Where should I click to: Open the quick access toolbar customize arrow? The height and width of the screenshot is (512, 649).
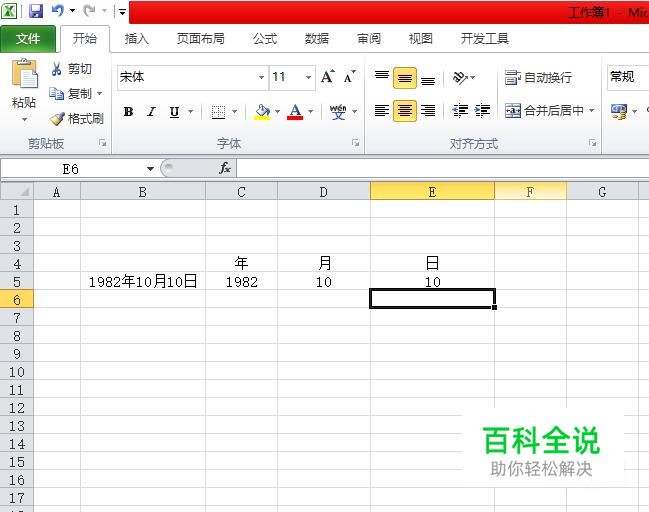tap(122, 12)
